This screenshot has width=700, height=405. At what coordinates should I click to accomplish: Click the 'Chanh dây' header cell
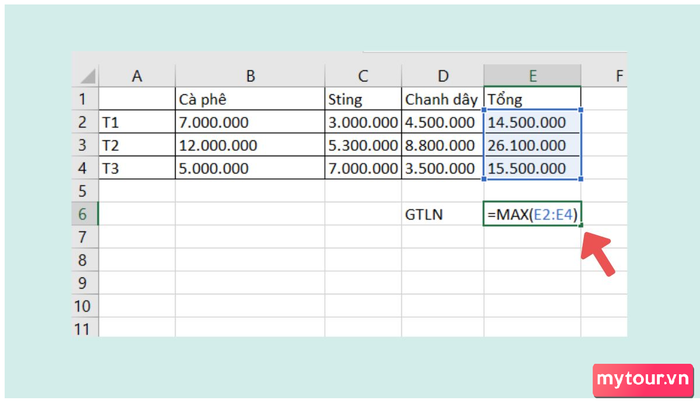click(x=442, y=99)
